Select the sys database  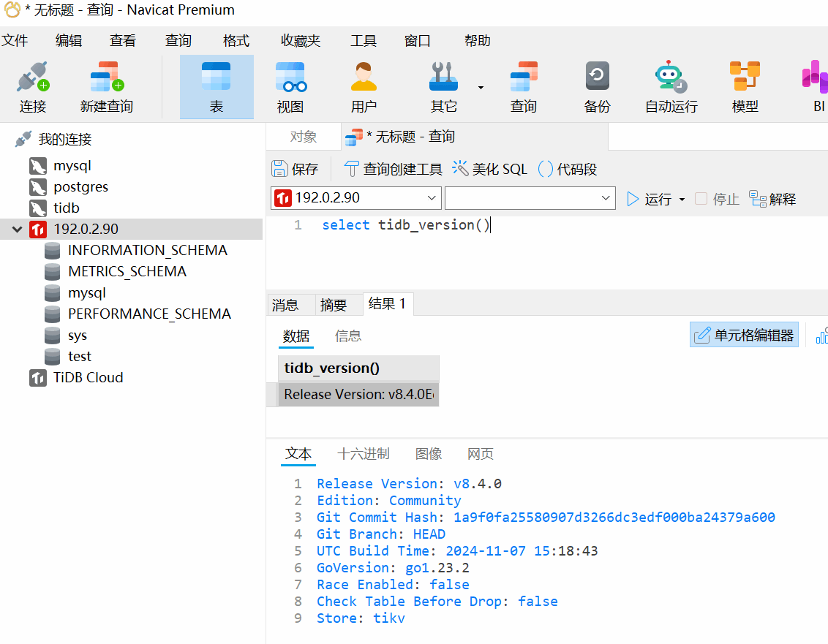coord(77,336)
